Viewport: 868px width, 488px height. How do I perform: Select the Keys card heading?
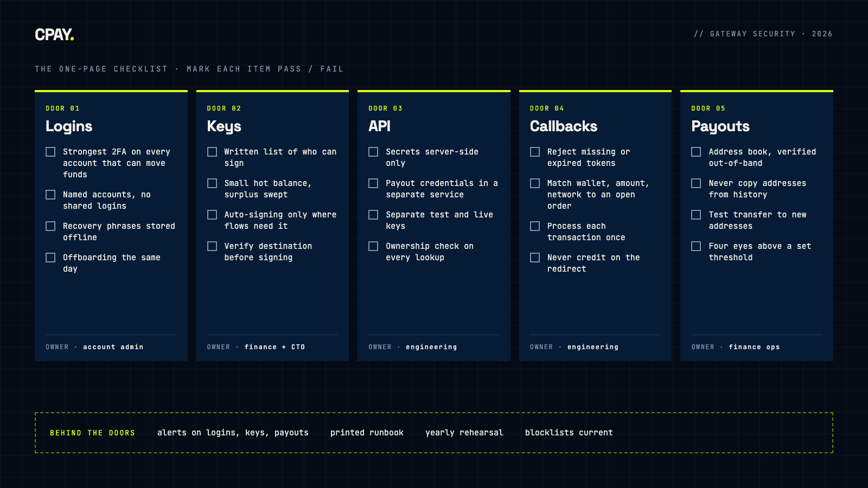(224, 126)
